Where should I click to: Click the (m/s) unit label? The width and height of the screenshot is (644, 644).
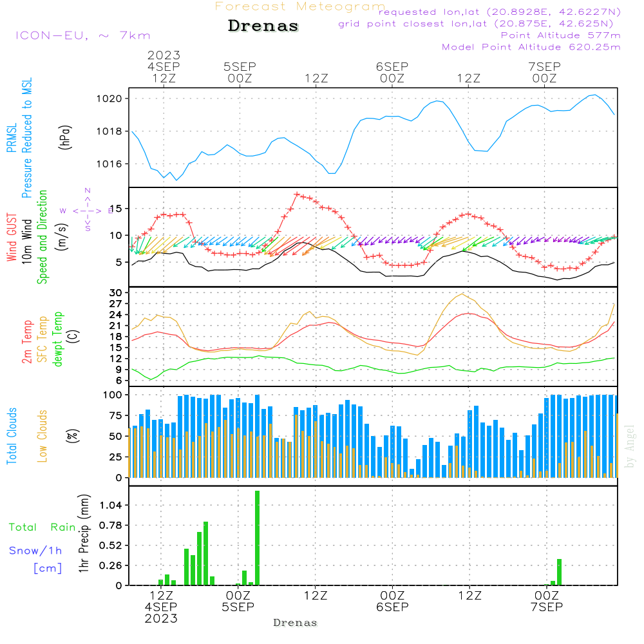[x=62, y=237]
